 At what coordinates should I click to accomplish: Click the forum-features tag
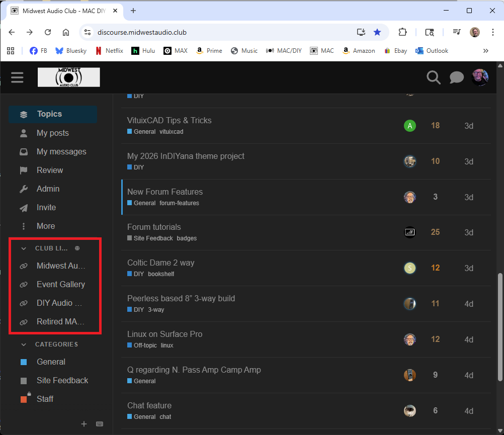point(179,203)
